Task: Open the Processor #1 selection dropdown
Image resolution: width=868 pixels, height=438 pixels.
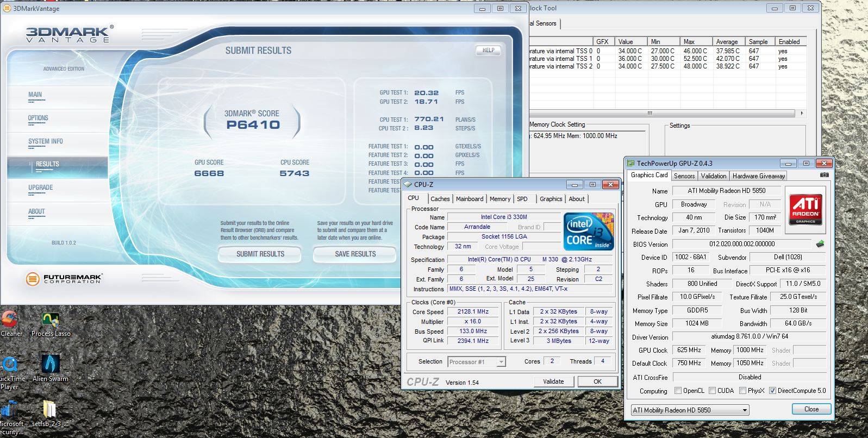Action: (x=477, y=362)
